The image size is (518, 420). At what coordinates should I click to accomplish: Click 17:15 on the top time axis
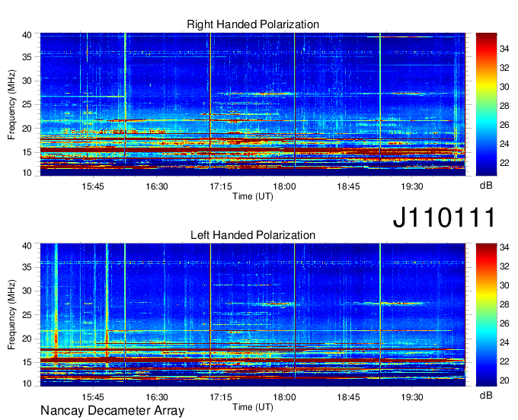[x=221, y=186]
